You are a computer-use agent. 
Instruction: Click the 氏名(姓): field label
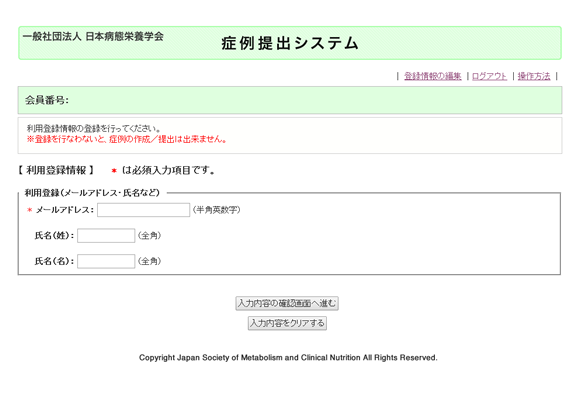click(x=54, y=236)
